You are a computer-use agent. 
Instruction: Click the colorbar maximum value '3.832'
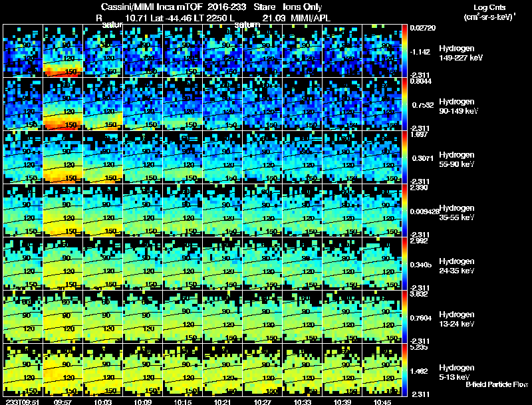pyautogui.click(x=419, y=294)
